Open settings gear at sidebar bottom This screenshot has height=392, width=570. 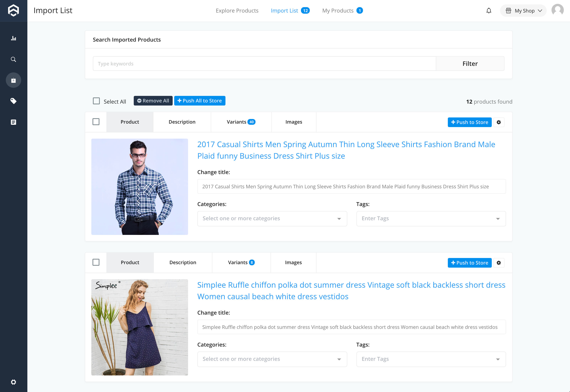pyautogui.click(x=13, y=382)
